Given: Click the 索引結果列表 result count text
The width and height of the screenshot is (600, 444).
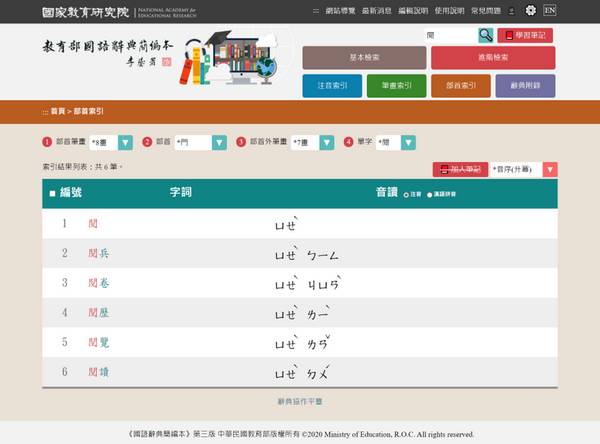Looking at the screenshot, I should point(82,166).
